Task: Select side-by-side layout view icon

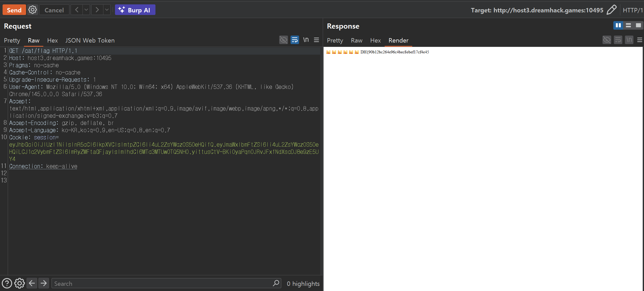Action: click(x=618, y=25)
